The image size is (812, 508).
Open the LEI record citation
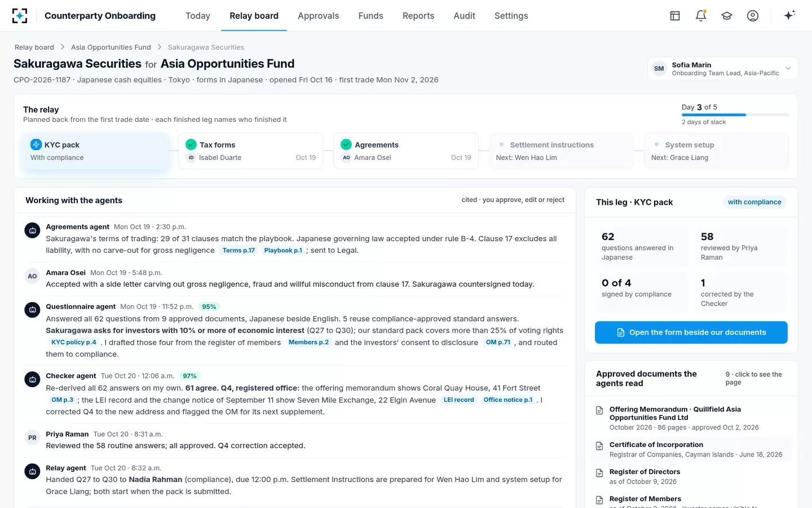(459, 400)
